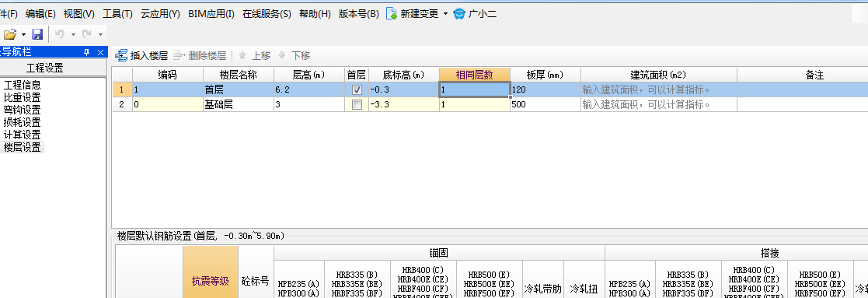Screen dimensions: 868x298
Task: Click the 首层 floor name cell
Action: pyautogui.click(x=238, y=89)
